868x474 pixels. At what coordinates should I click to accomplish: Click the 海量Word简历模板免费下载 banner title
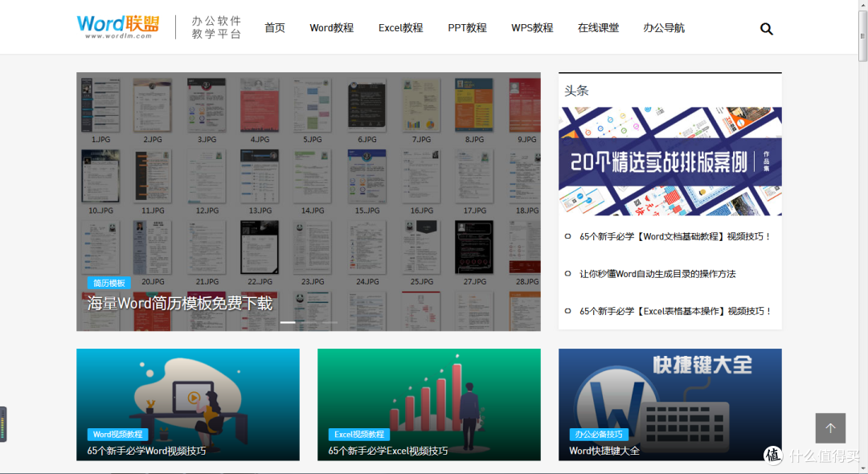click(180, 303)
